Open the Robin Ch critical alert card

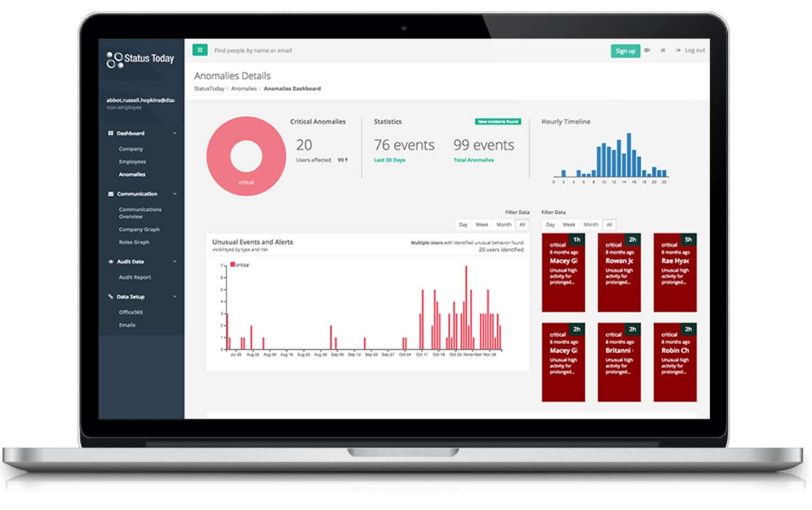pos(675,362)
